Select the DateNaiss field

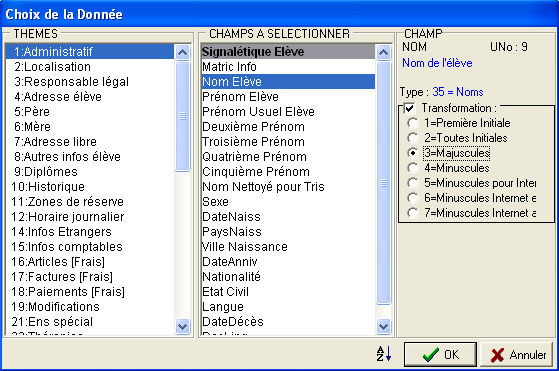(288, 216)
